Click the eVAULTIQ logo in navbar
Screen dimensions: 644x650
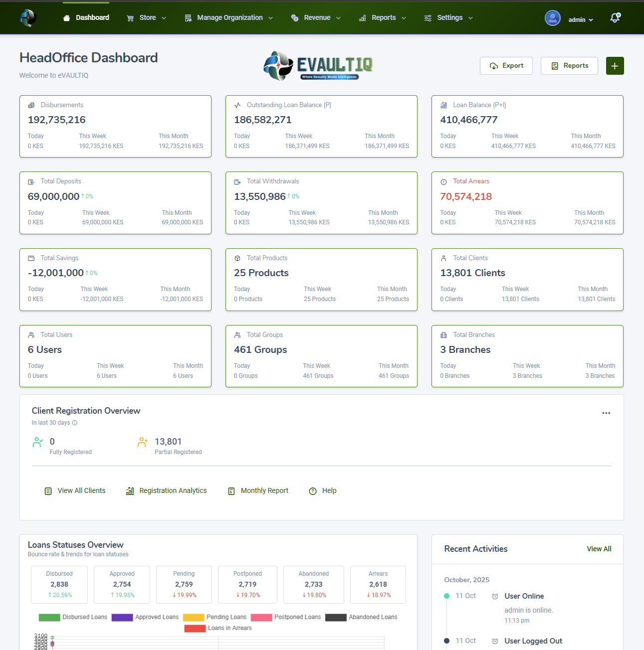click(x=28, y=18)
